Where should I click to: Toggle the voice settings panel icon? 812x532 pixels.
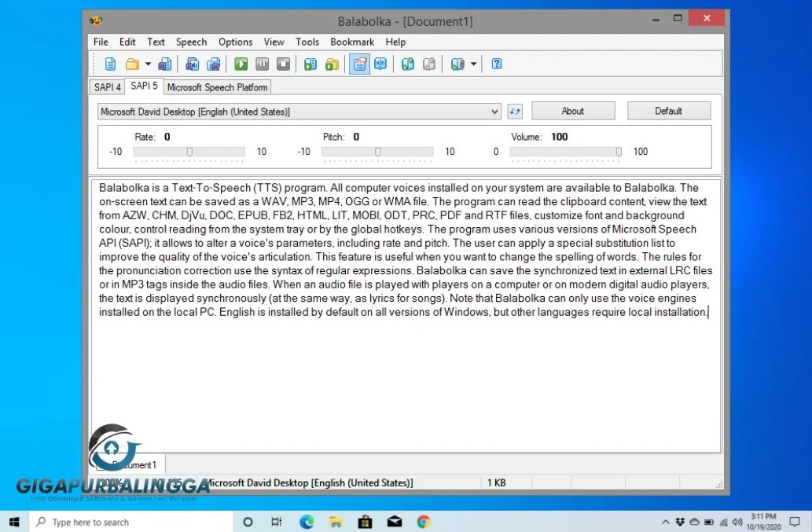(x=359, y=64)
